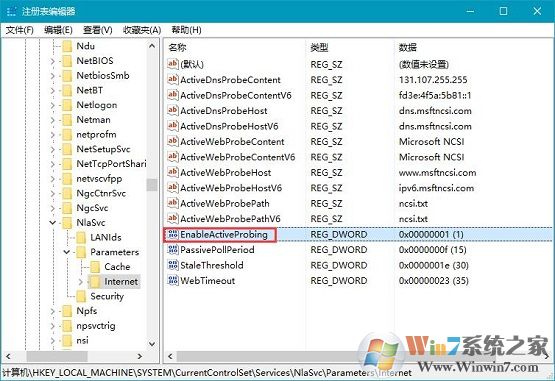Screen dimensions: 555x381
Task: Click the ActiveWebProbeHost string icon
Action: pos(173,172)
